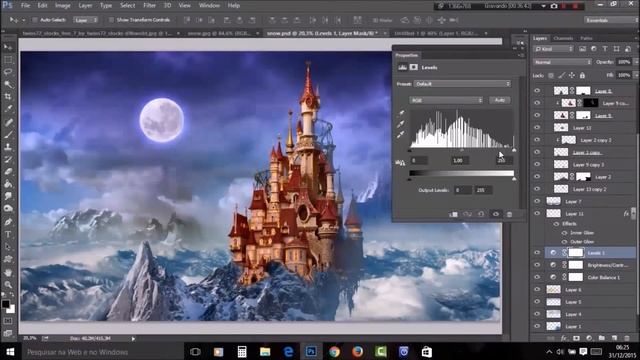Delete the adjustment layer from Properties panel
Viewport: 640px width, 360px height.
509,214
